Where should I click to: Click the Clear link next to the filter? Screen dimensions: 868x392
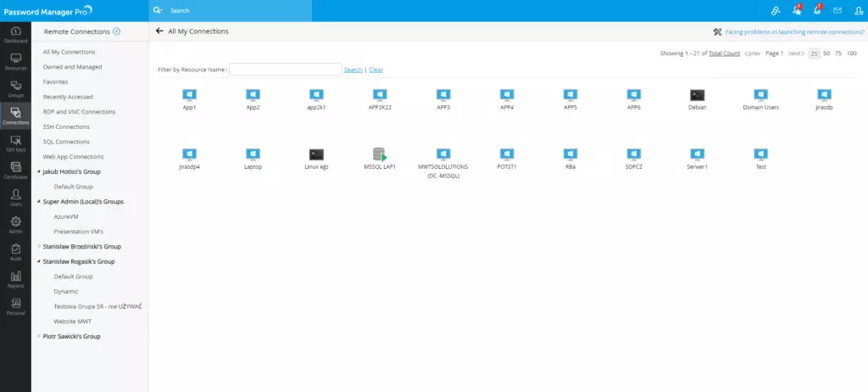pos(376,70)
